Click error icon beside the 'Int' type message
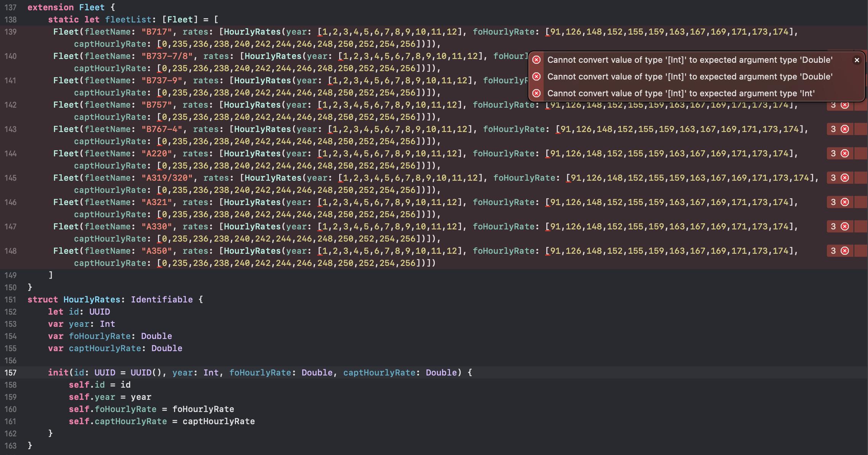Viewport: 868px width, 455px height. (536, 93)
